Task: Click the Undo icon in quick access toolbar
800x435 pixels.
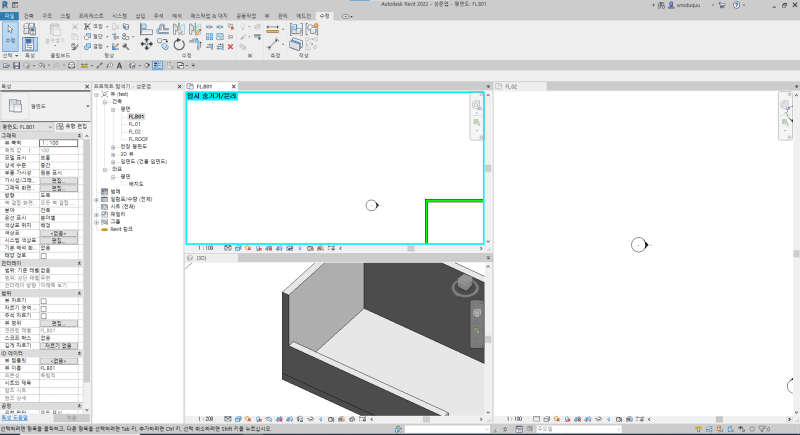Action: click(42, 66)
